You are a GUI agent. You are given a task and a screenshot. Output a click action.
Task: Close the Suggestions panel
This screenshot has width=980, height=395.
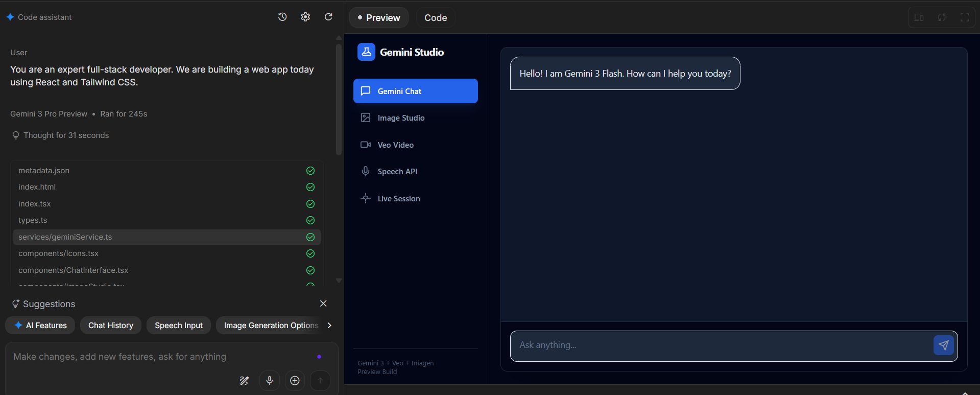323,304
